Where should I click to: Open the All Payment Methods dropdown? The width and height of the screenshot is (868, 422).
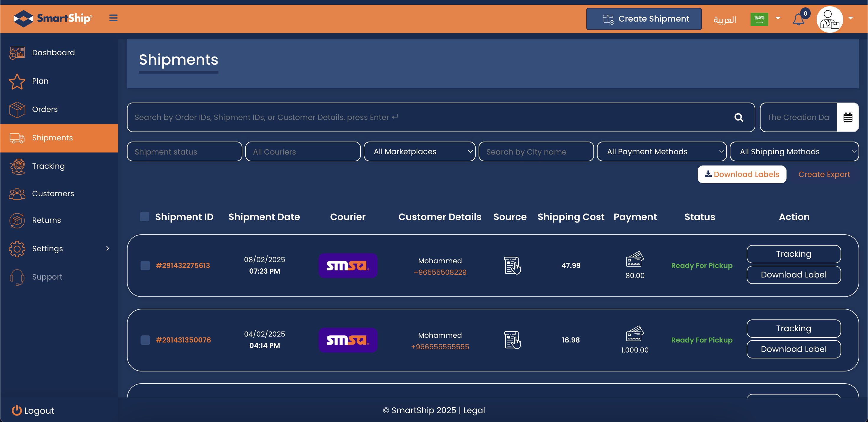[661, 152]
